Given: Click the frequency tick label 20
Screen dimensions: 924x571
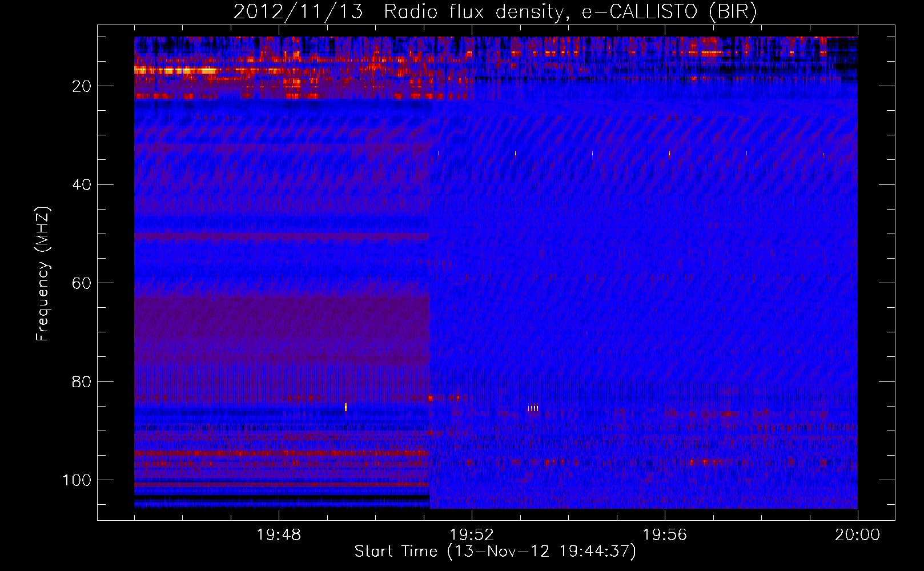Looking at the screenshot, I should coord(82,86).
